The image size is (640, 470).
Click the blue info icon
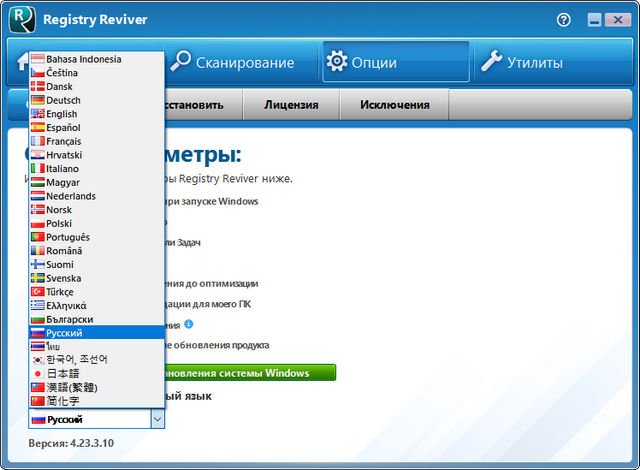pyautogui.click(x=188, y=324)
